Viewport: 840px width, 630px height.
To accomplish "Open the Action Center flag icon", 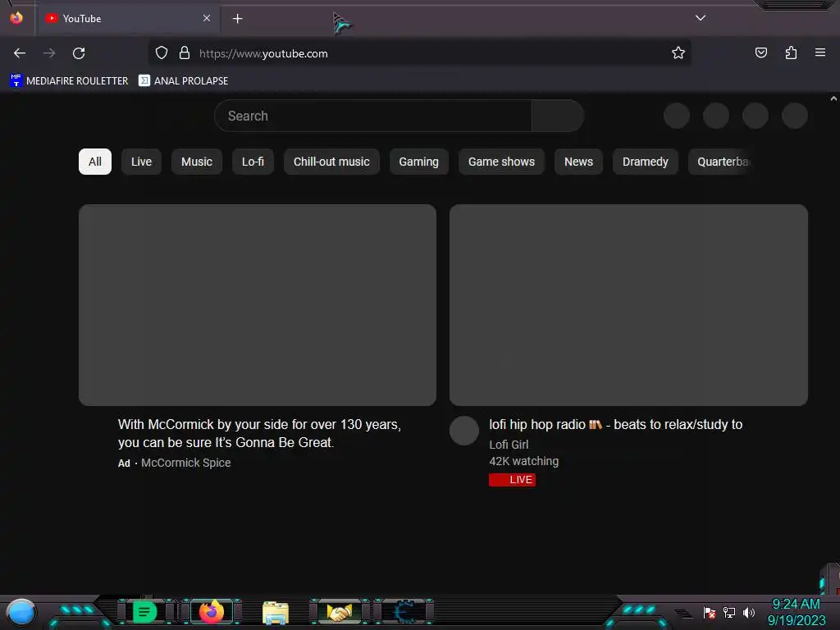I will tap(710, 612).
